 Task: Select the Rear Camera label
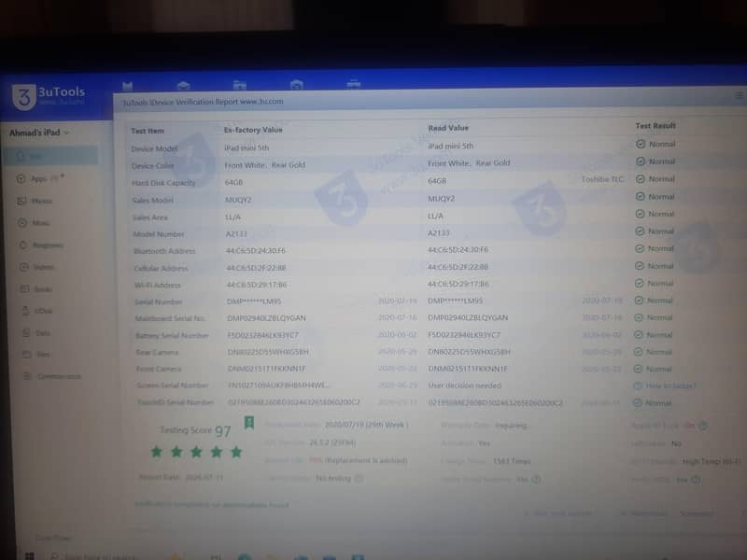(157, 353)
